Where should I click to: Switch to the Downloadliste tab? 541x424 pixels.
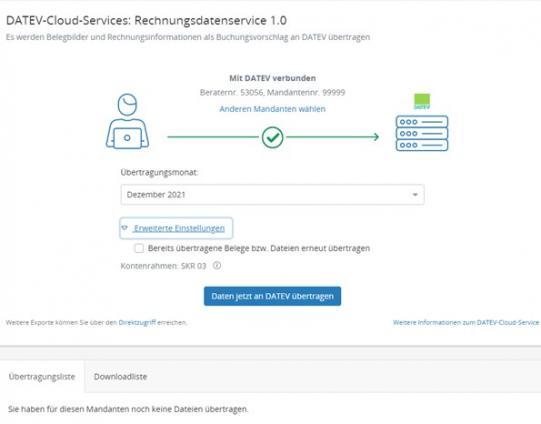[x=120, y=376]
